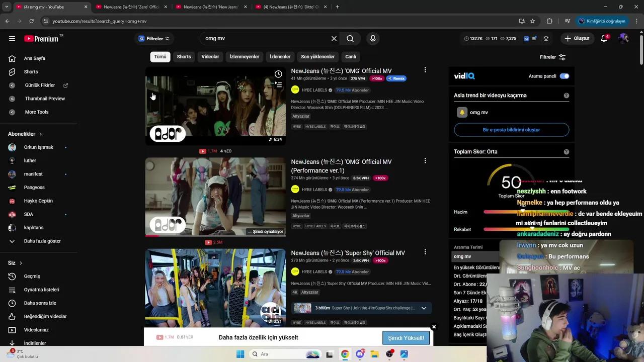Select the İzlenmeyenler filter chip
The width and height of the screenshot is (644, 362).
pyautogui.click(x=245, y=57)
